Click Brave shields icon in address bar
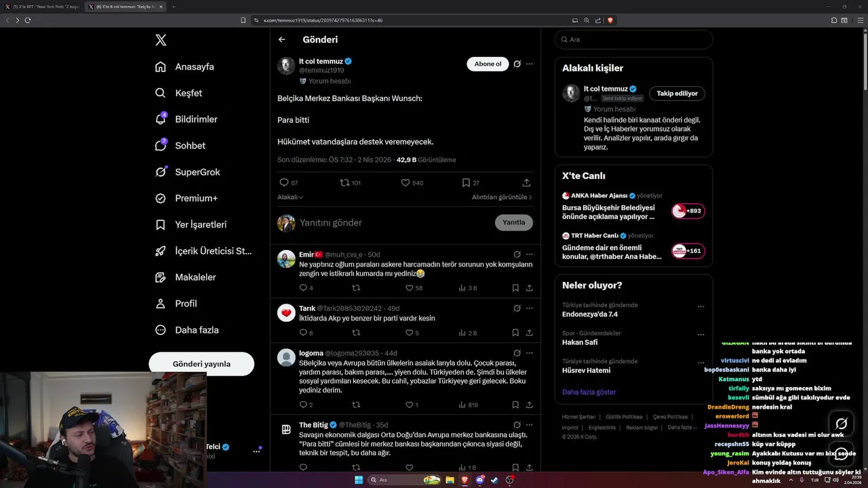 (x=610, y=20)
